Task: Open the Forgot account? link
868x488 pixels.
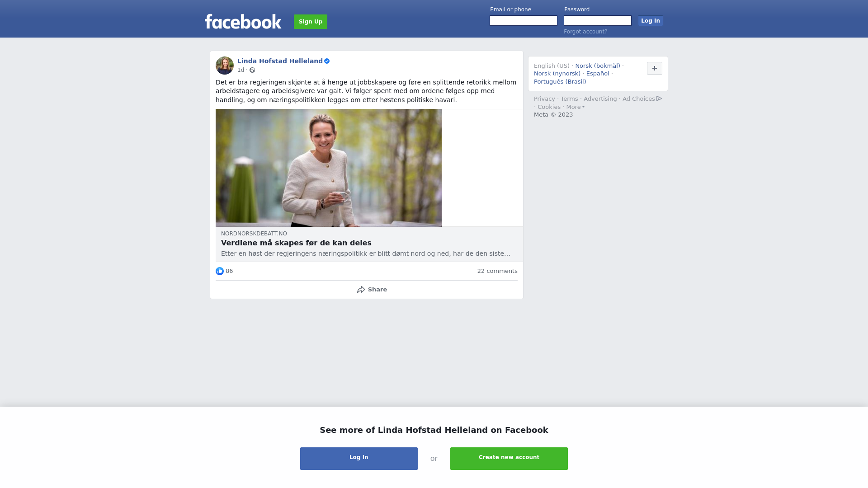Action: 585,32
